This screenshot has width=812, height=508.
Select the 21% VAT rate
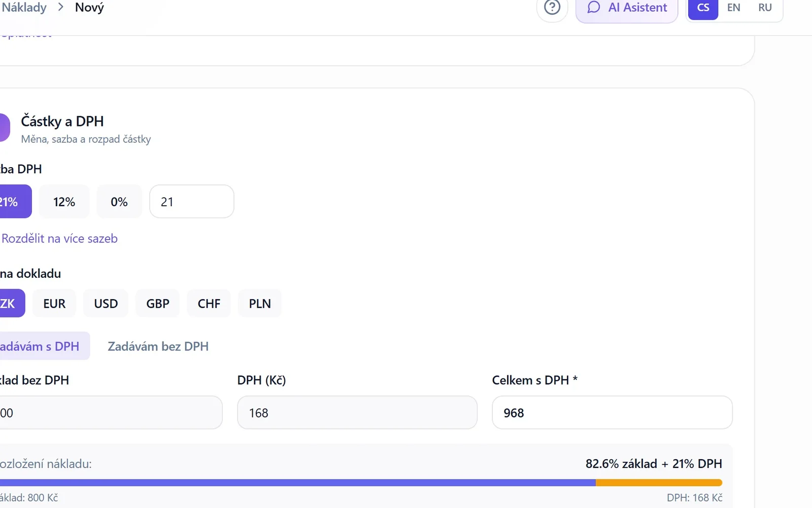click(x=15, y=202)
